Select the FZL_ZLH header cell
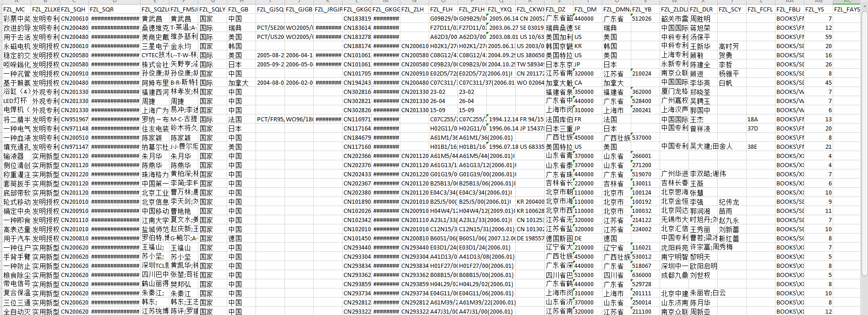Screen dimensions: 868x315 pyautogui.click(x=415, y=9)
